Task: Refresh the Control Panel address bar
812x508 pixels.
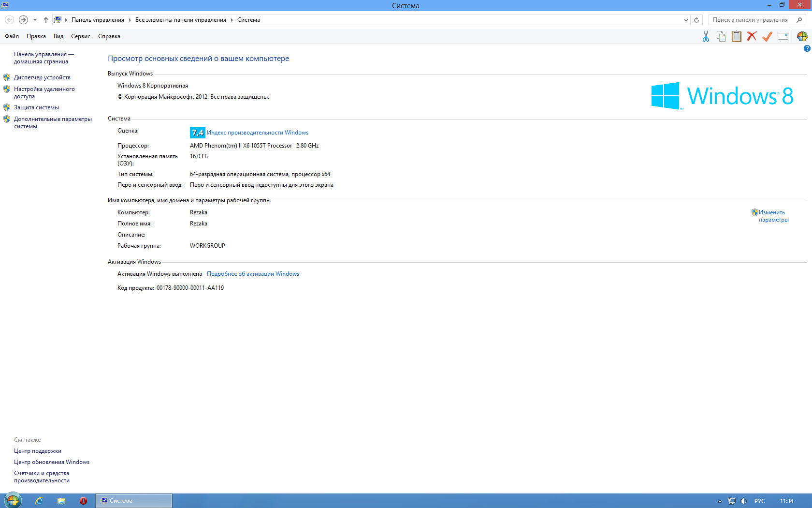Action: (x=696, y=20)
